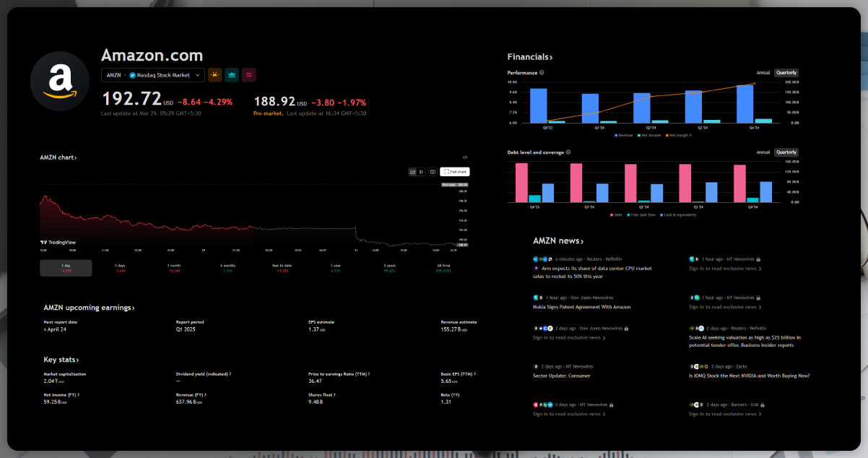Viewport: 868px width, 458px height.
Task: Click the Q4 '24 revenue bar in Performance
Action: point(745,104)
